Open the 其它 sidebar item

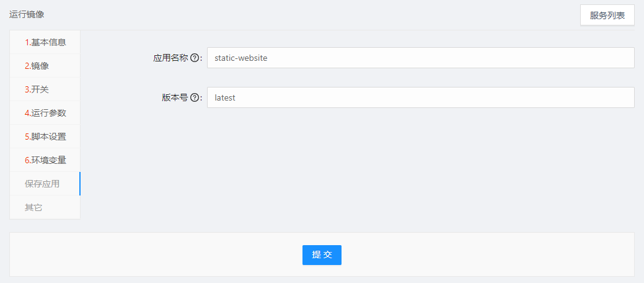tap(33, 207)
